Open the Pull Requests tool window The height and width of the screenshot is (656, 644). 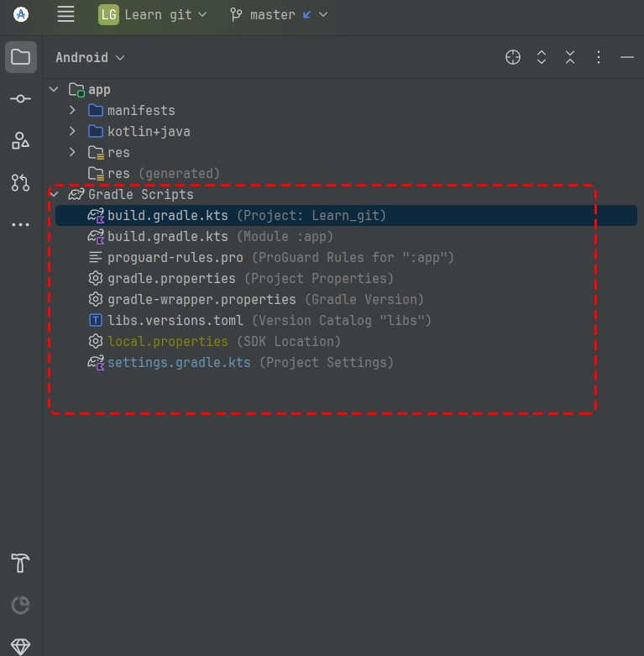pos(21,182)
